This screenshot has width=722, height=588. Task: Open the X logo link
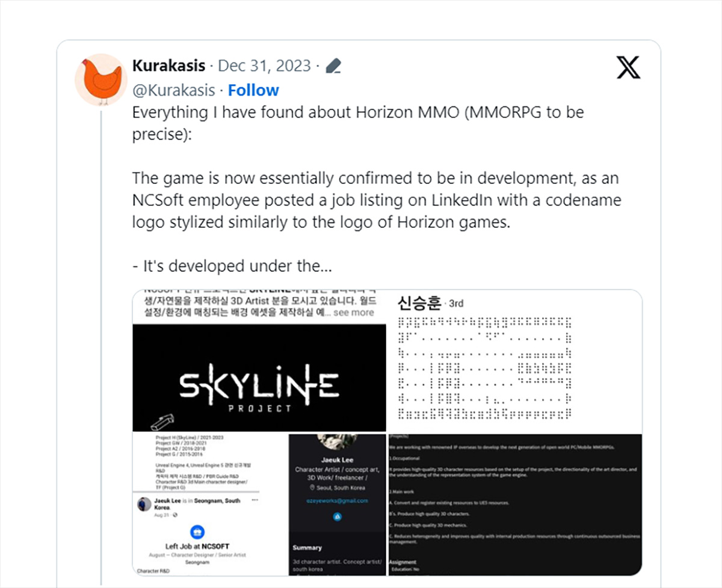point(628,67)
